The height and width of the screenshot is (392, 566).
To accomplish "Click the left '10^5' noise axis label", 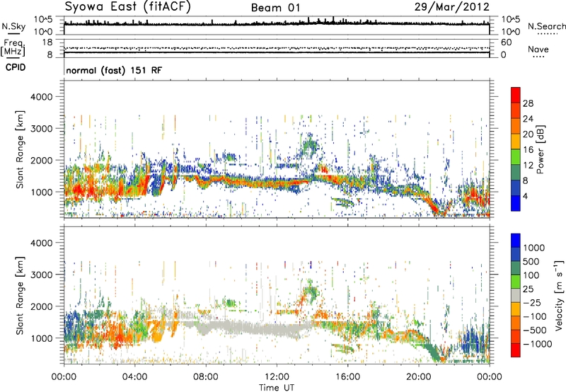I will click(43, 20).
